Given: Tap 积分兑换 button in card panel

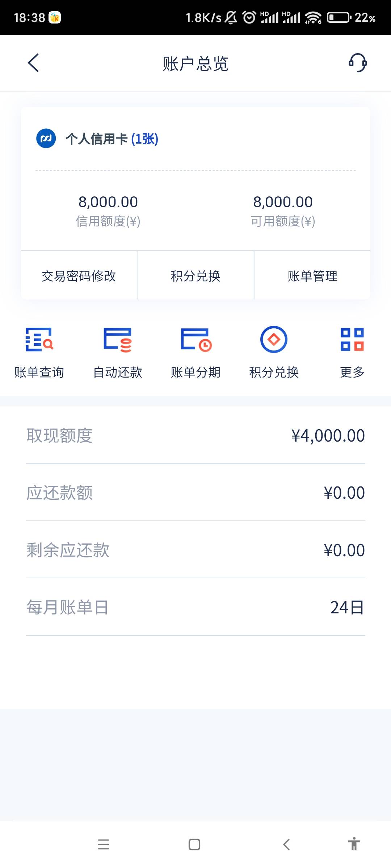Looking at the screenshot, I should [195, 276].
